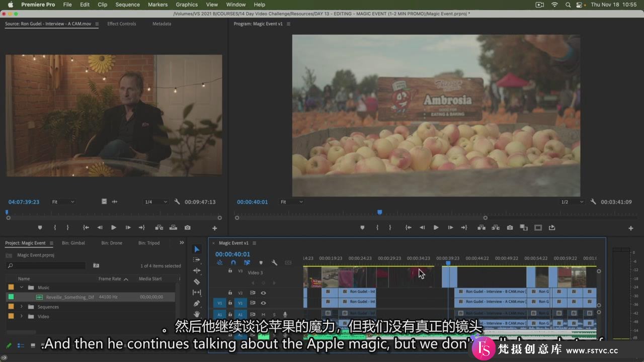Expand the Sequences bin

tap(22, 307)
